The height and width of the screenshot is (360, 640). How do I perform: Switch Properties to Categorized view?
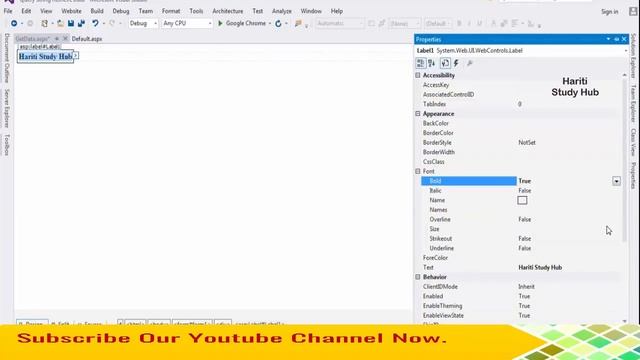pos(420,63)
